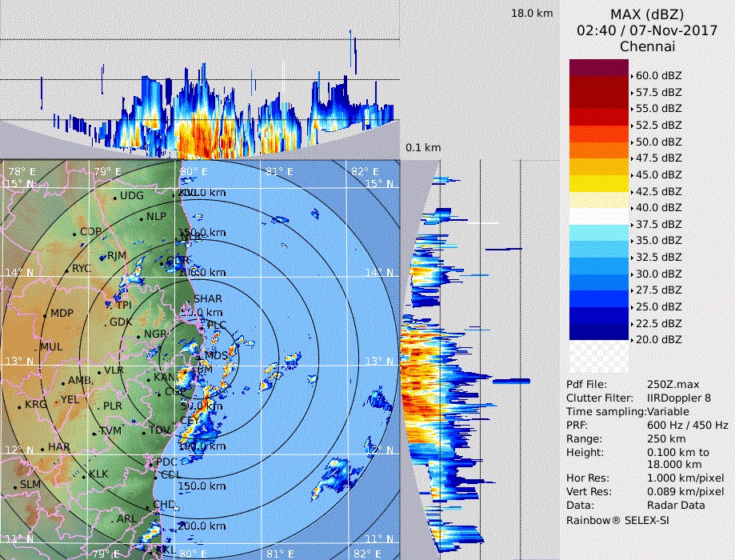
Task: Click the 32.5 dBZ legend label
Action: (x=658, y=257)
